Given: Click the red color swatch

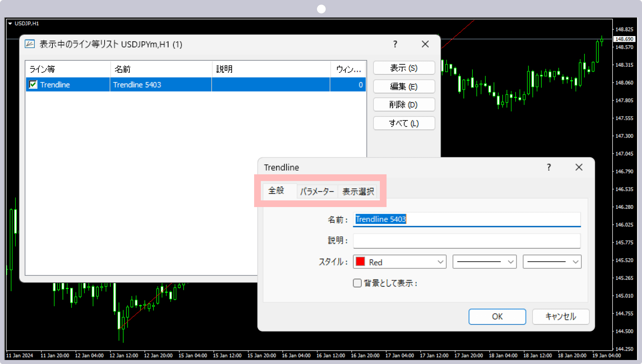Looking at the screenshot, I should click(x=360, y=261).
